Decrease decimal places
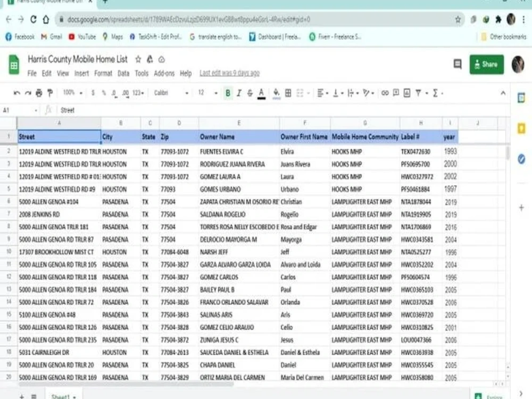This screenshot has width=532, height=399. [114, 93]
